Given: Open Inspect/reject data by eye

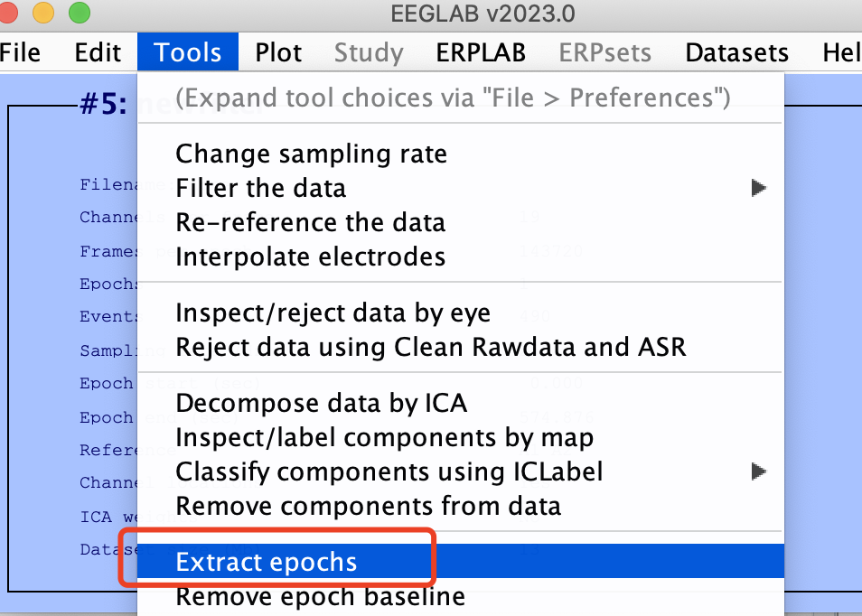Looking at the screenshot, I should pyautogui.click(x=333, y=313).
